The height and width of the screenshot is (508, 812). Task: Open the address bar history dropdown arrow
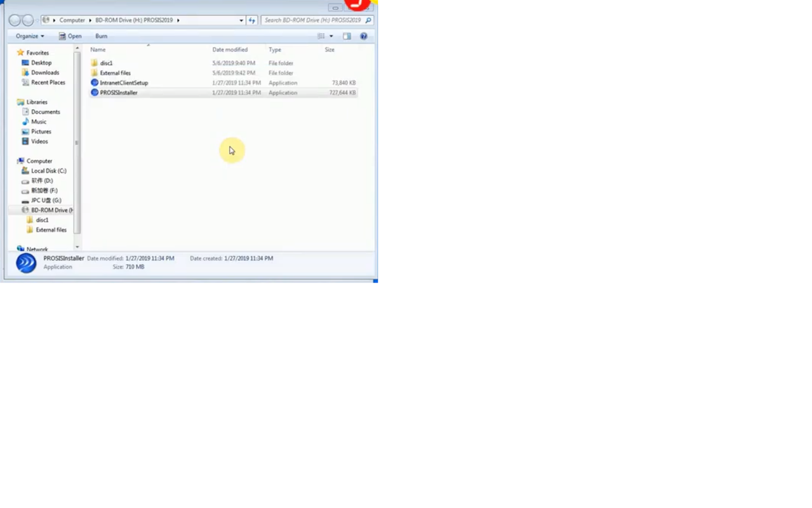click(x=241, y=20)
